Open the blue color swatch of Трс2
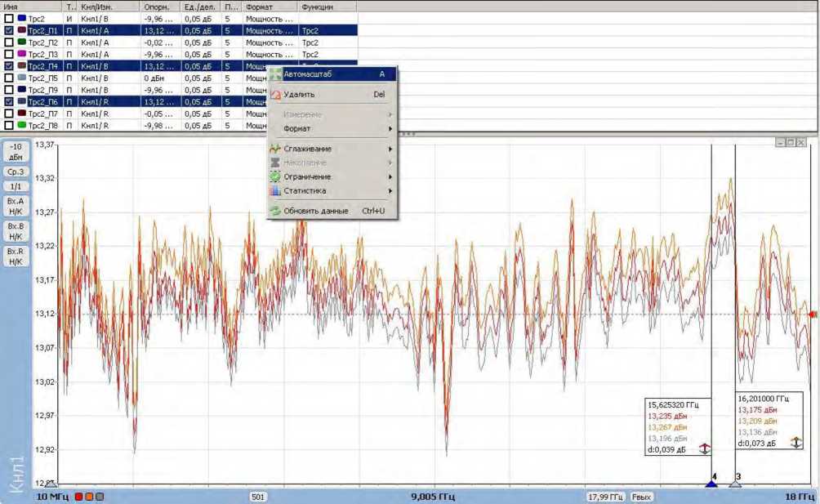820x504 pixels. 21,18
